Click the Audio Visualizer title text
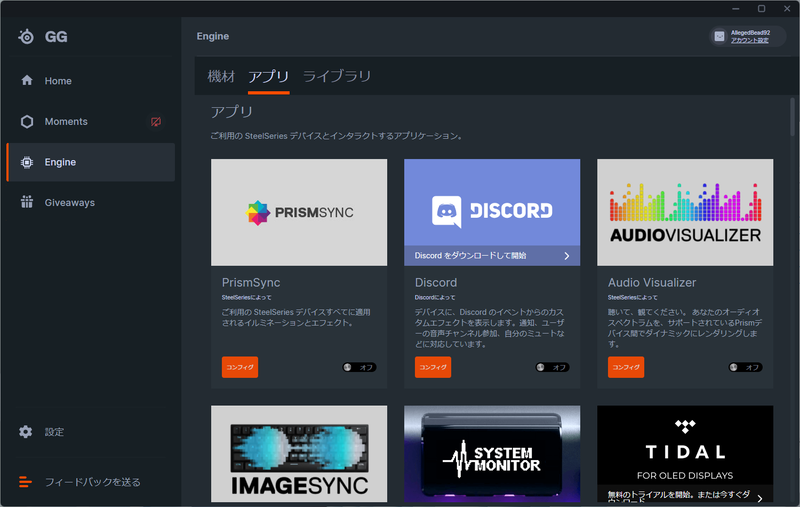800x507 pixels. (652, 283)
